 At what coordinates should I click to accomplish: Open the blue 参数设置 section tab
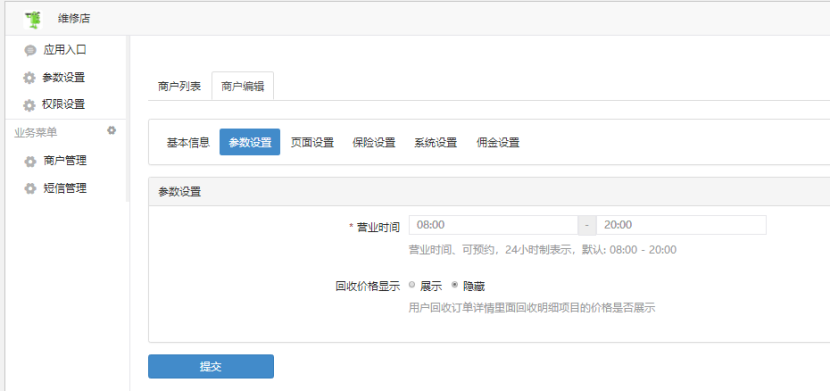click(x=250, y=142)
